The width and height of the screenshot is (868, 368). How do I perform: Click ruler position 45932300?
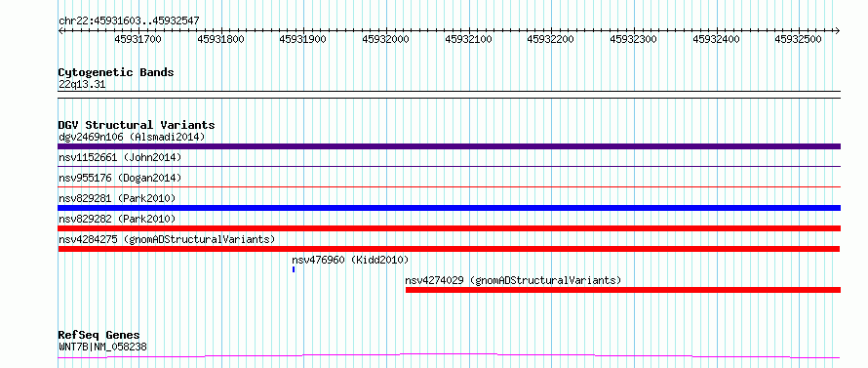click(x=633, y=39)
